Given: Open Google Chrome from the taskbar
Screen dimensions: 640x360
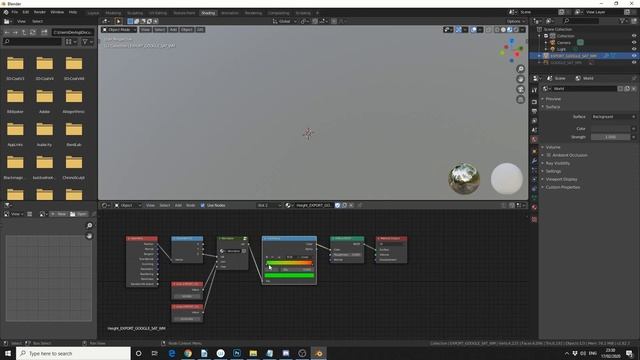Looking at the screenshot, I should point(188,353).
